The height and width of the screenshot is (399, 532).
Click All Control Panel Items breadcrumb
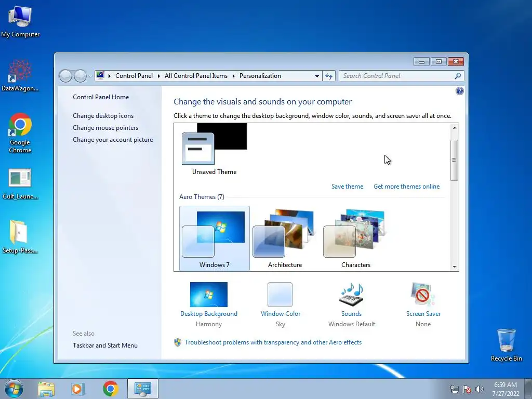click(x=196, y=76)
